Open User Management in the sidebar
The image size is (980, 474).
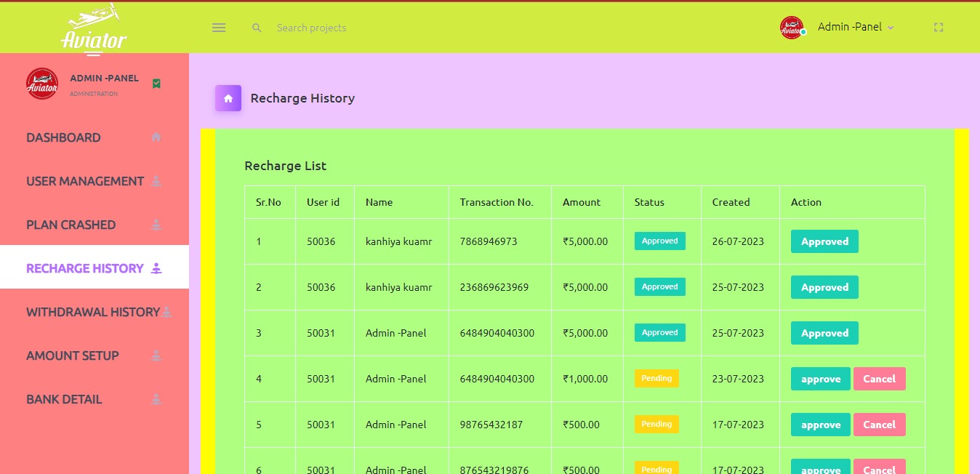tap(85, 181)
